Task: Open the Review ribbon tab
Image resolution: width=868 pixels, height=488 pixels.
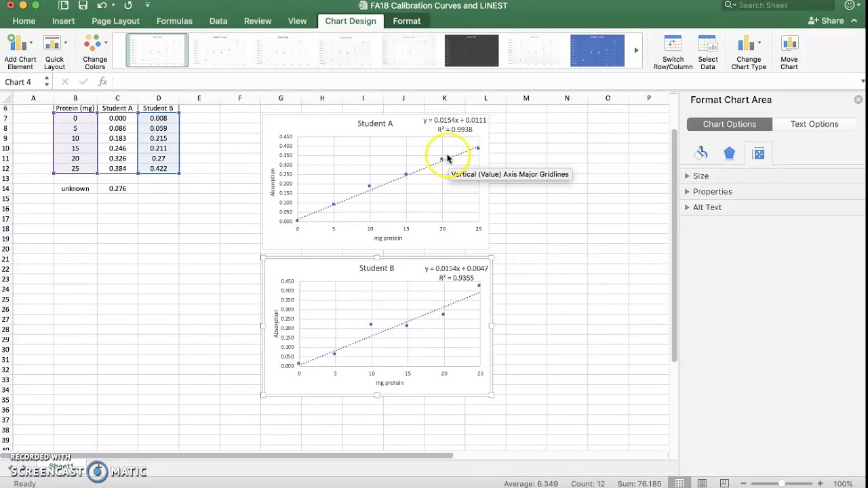Action: (x=258, y=21)
